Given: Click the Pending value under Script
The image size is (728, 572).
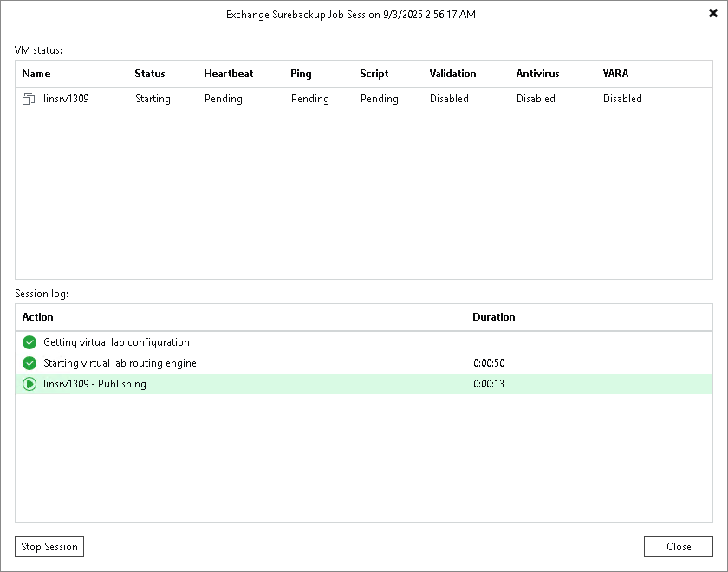Looking at the screenshot, I should pyautogui.click(x=380, y=100).
